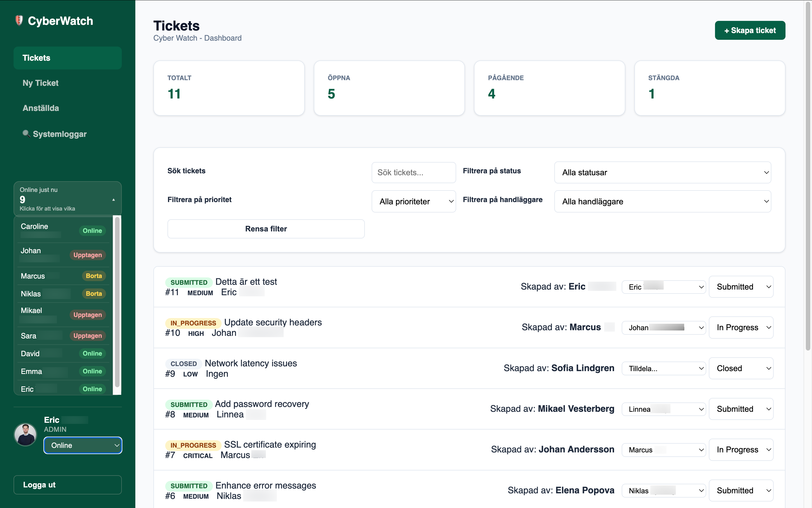Screen dimensions: 812x508
Task: Click the online users list scrollbar
Action: pos(117,302)
